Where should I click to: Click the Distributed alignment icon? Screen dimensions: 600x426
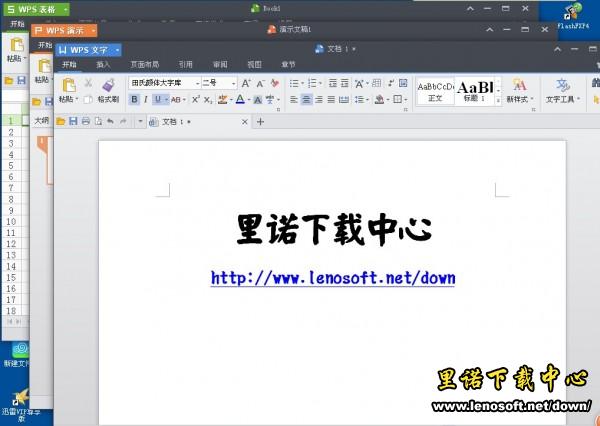(x=344, y=100)
